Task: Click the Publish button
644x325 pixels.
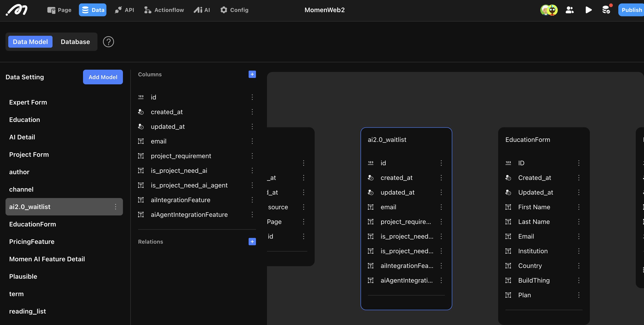Action: [631, 10]
